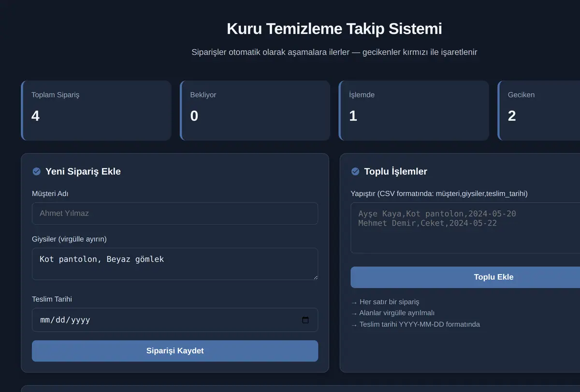Click the subtitle about gecikenler kırmızı
Screen dimensions: 580x392
pyautogui.click(x=334, y=52)
